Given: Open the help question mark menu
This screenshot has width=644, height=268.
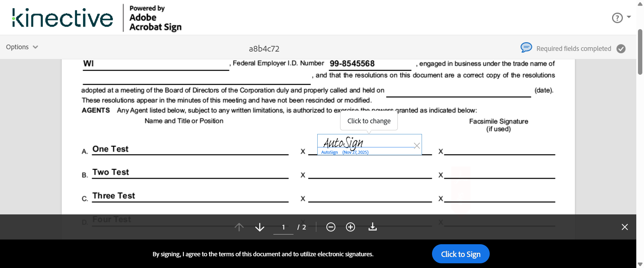Looking at the screenshot, I should click(617, 18).
